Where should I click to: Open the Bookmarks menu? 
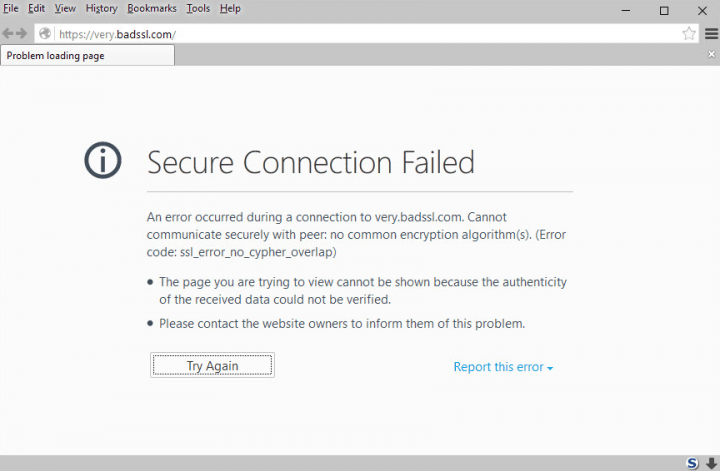point(152,8)
